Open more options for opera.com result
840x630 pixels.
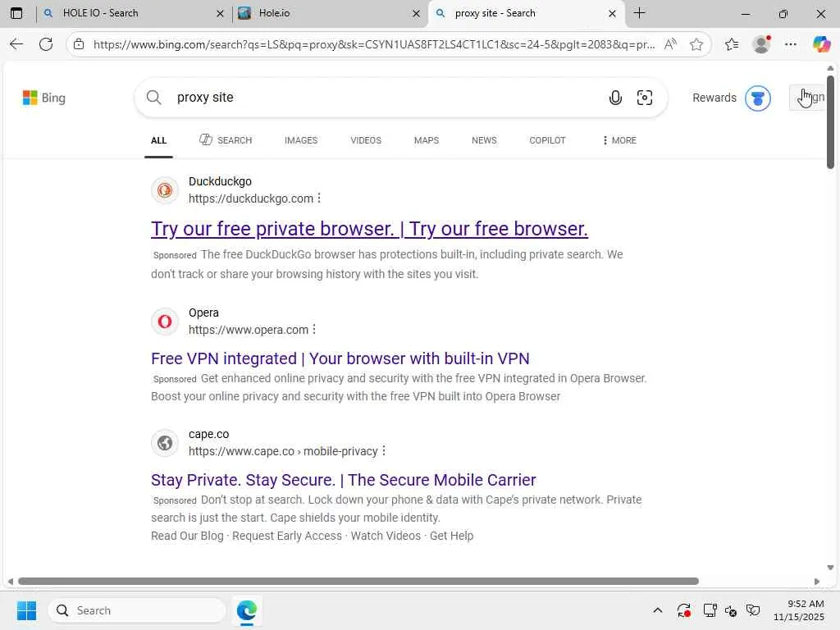314,330
